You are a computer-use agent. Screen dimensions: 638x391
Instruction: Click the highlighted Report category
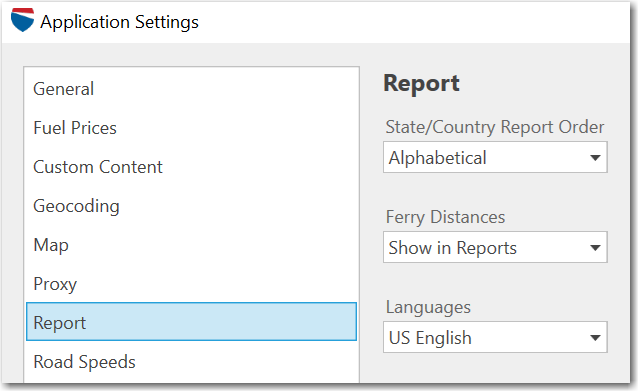191,321
